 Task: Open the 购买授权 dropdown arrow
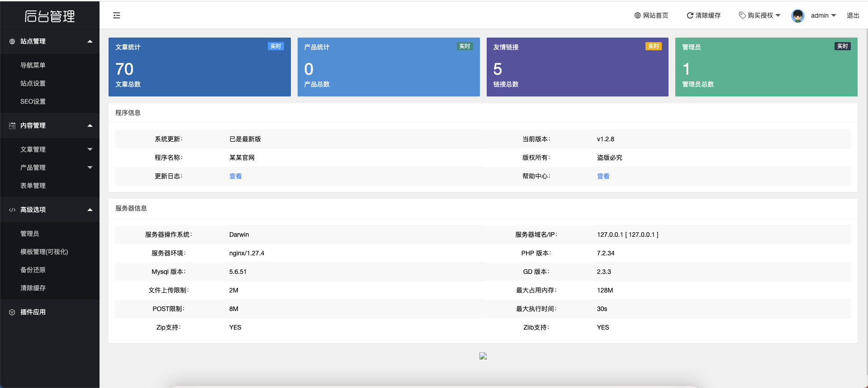pyautogui.click(x=778, y=15)
